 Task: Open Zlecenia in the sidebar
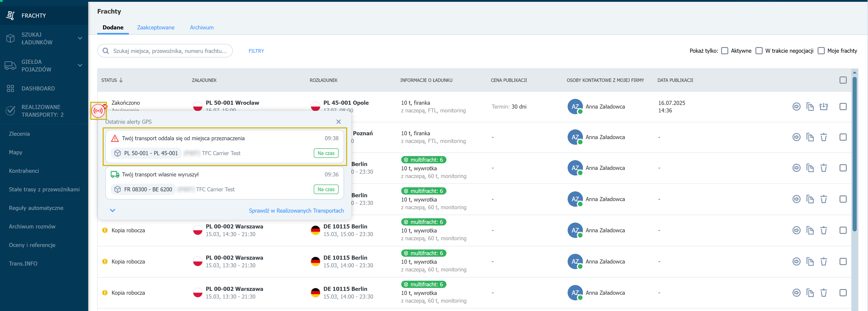tap(19, 134)
